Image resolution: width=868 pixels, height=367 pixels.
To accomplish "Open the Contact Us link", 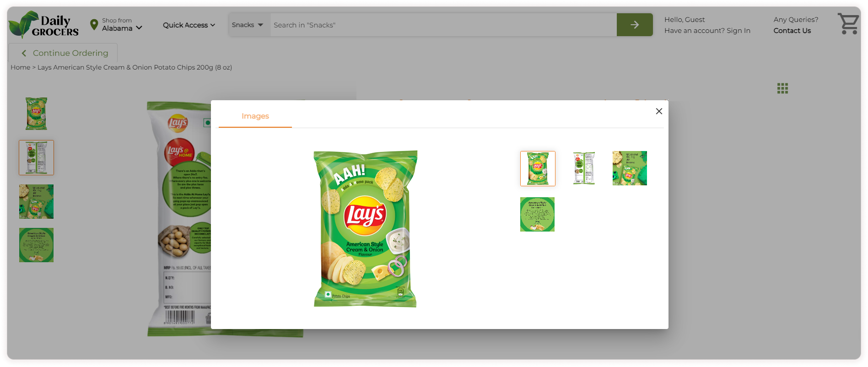I will 792,31.
